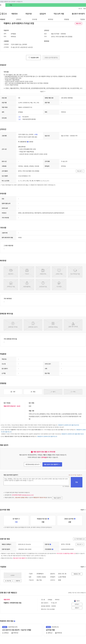Click the 자녀 학자금 지원 icon
This screenshot has width=86, height=644.
click(x=75, y=272)
